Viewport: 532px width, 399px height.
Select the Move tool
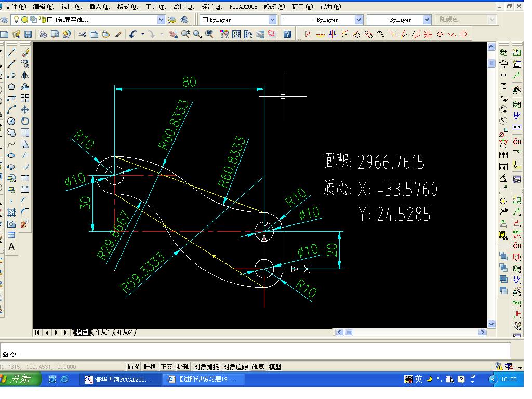coord(25,110)
